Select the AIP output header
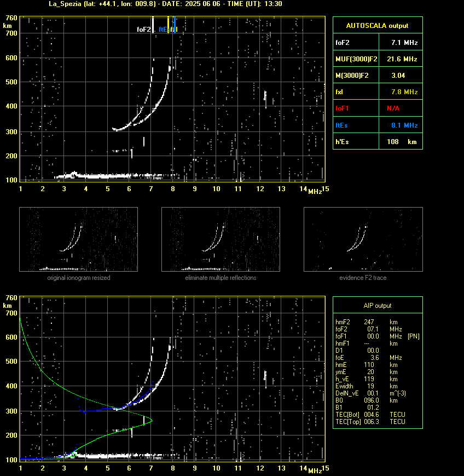Viewport: 464px width, 476px height. (377, 306)
